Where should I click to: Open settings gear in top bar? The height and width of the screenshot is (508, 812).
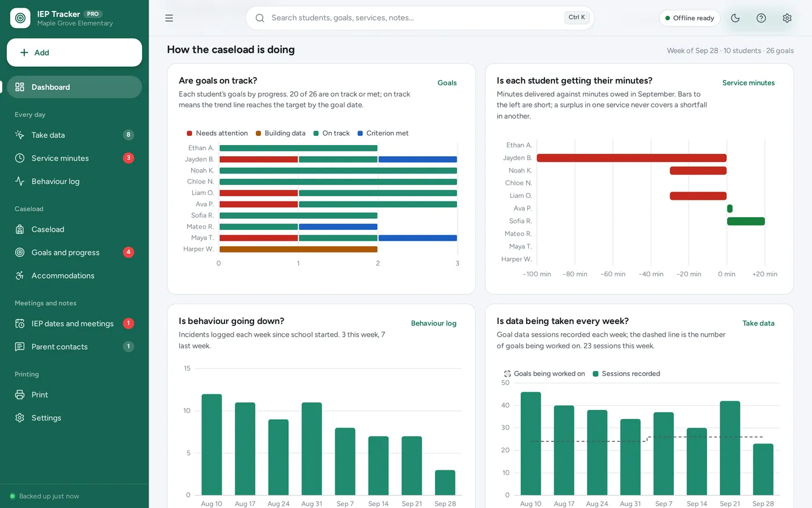pyautogui.click(x=787, y=18)
